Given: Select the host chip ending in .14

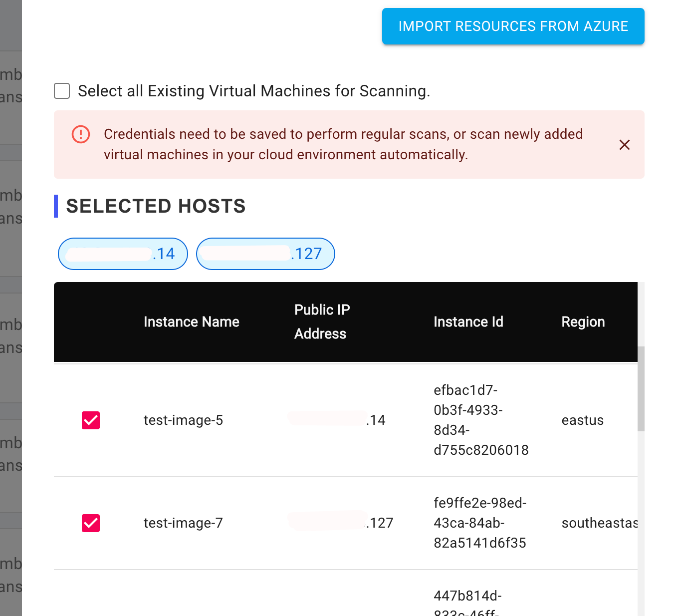Looking at the screenshot, I should click(122, 254).
